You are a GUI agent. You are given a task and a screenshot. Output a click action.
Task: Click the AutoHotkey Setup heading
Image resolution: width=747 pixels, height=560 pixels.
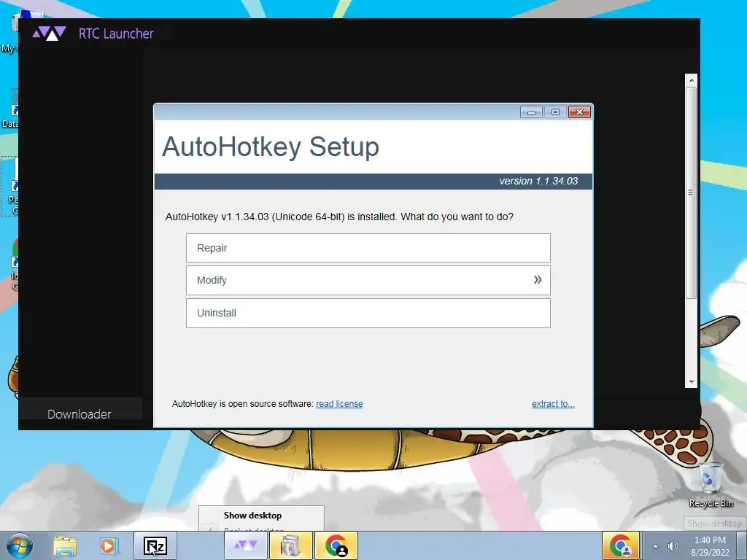270,146
